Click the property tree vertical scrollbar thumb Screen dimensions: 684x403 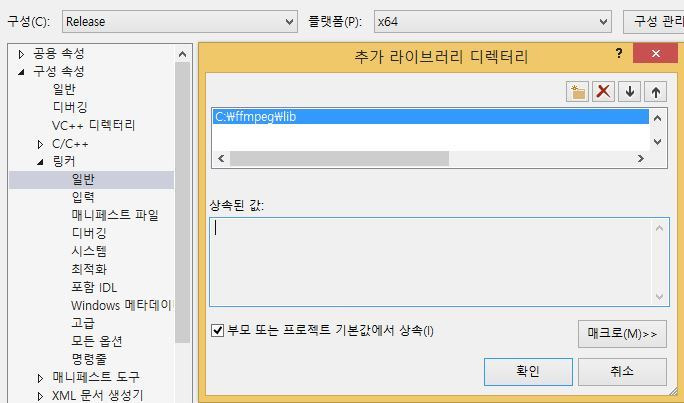(182, 203)
